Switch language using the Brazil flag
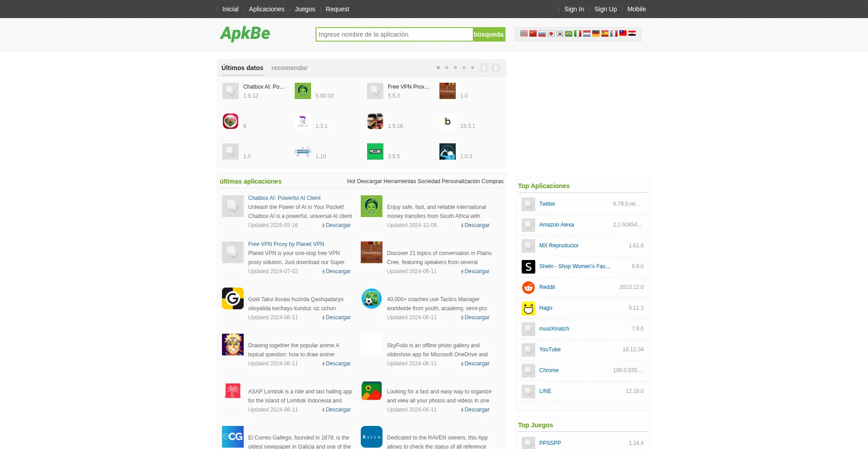868x449 pixels. [569, 33]
